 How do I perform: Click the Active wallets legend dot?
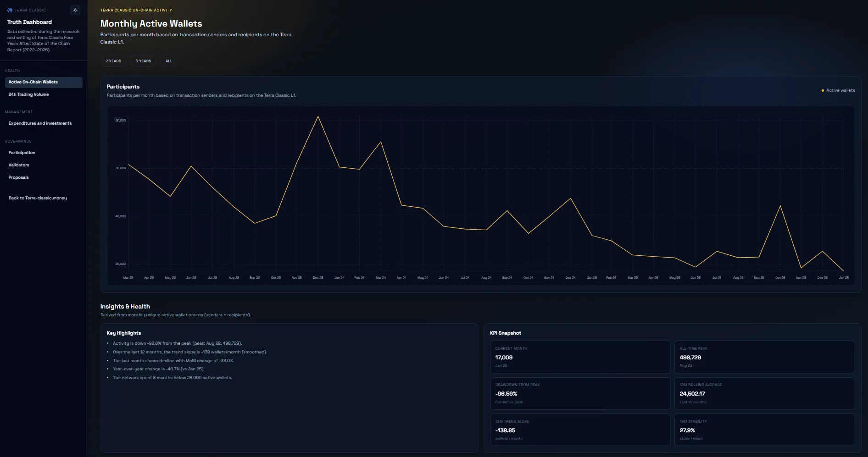click(x=823, y=91)
